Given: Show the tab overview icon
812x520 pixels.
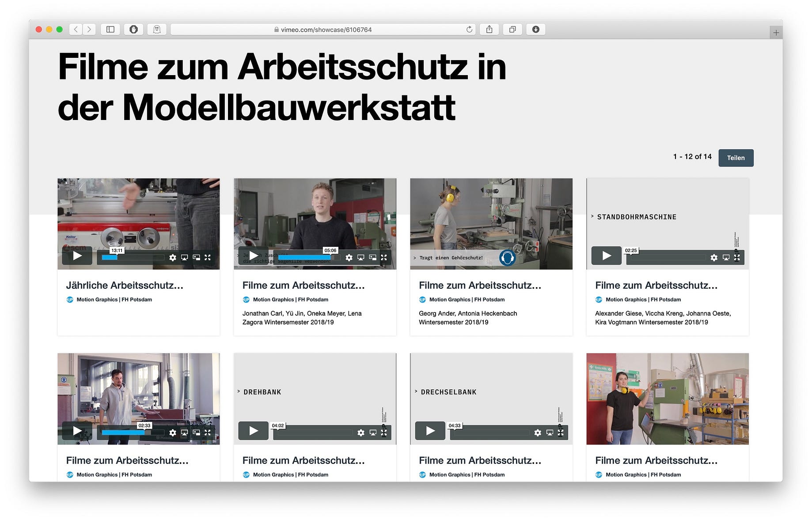Looking at the screenshot, I should pyautogui.click(x=512, y=30).
